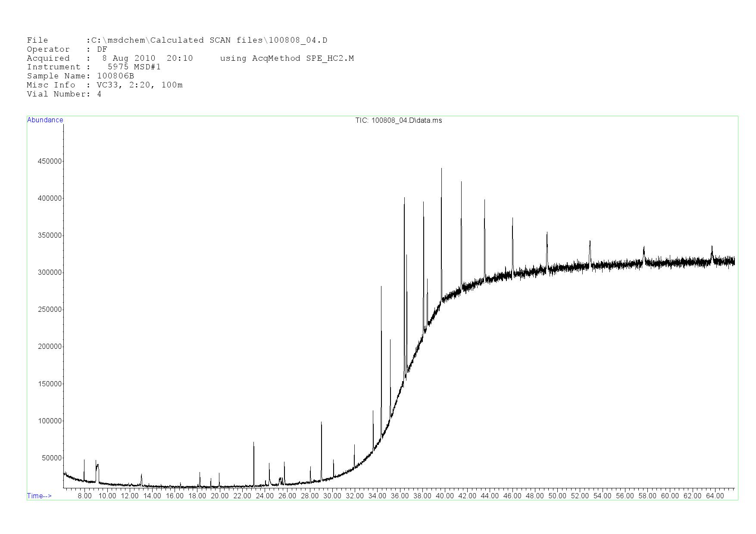Click the 450000 tick label on the abundance axis
Screen dimensions: 756x534
[x=50, y=161]
